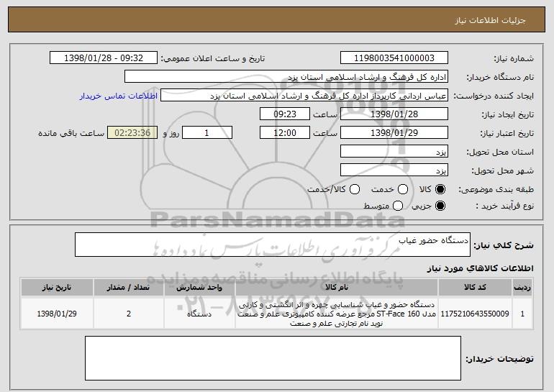Select product code 1175210643550009 cell

pyautogui.click(x=475, y=314)
